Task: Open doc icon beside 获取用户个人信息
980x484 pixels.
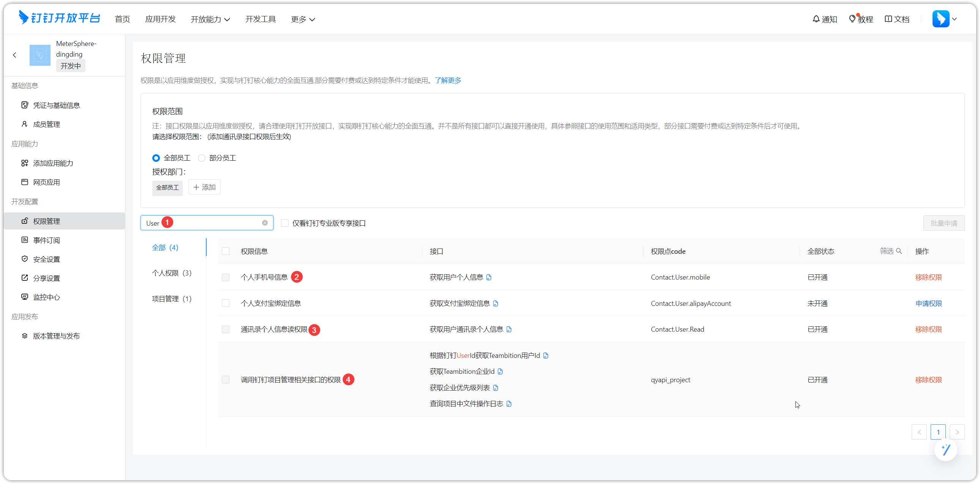Action: pyautogui.click(x=489, y=277)
